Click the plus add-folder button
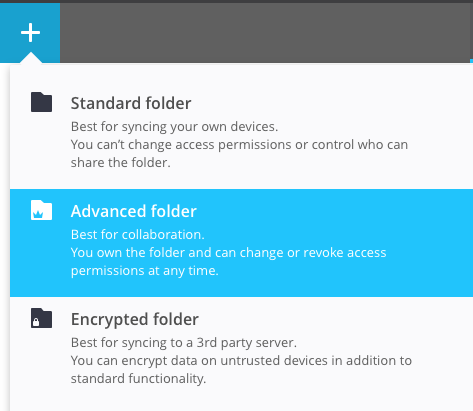473x411 pixels. click(x=30, y=33)
